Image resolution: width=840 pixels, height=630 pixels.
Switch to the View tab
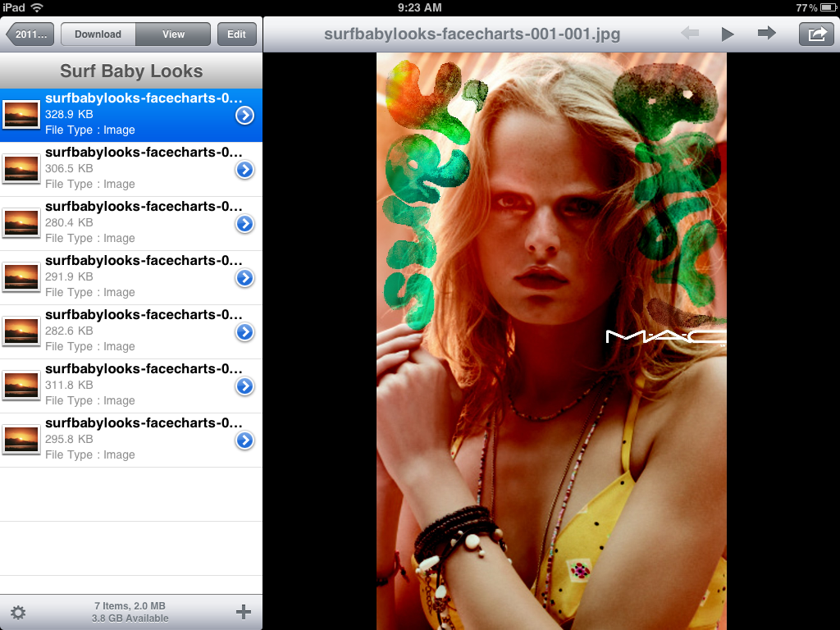[x=173, y=34]
